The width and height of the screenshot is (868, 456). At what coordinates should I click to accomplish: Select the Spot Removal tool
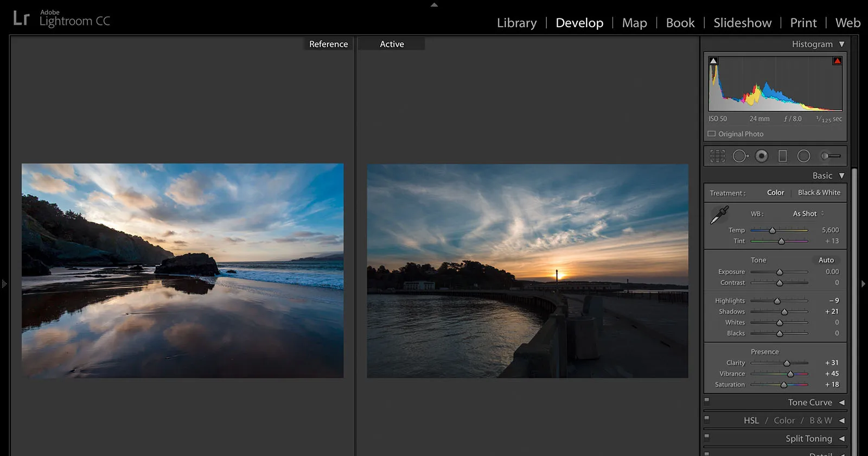pyautogui.click(x=740, y=156)
